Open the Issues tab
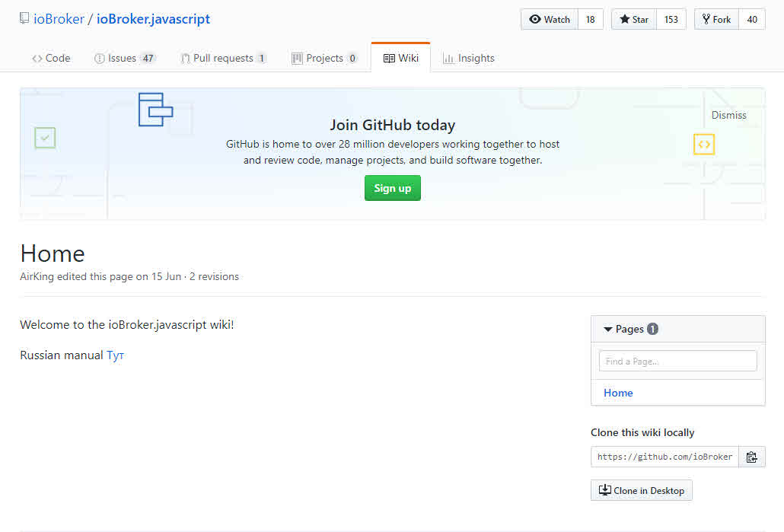 tap(125, 58)
